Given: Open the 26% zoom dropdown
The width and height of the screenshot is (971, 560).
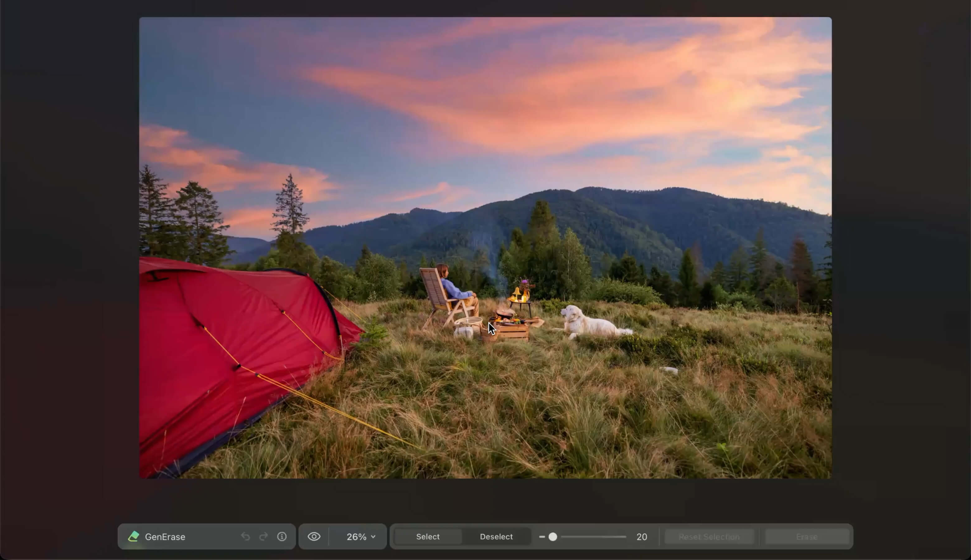Looking at the screenshot, I should [360, 537].
